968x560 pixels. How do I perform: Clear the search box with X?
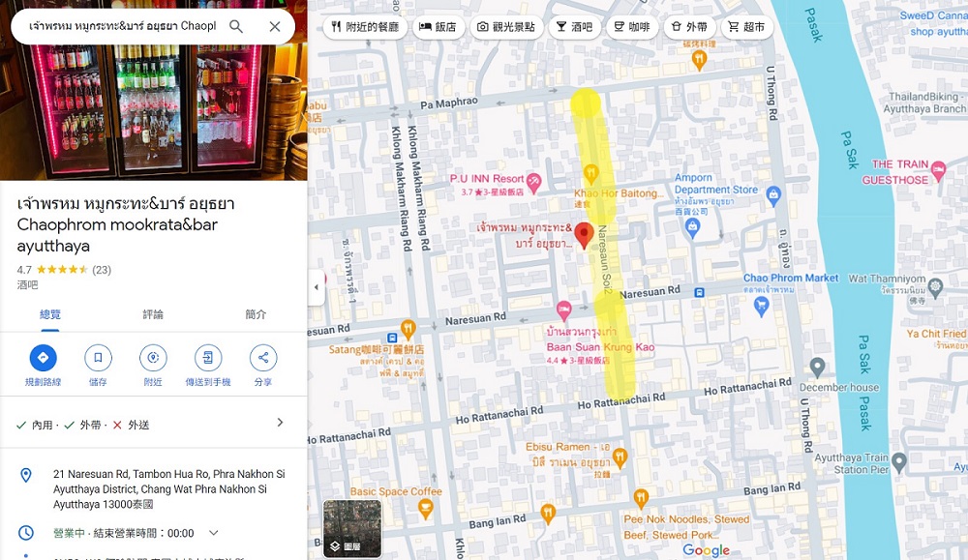275,26
